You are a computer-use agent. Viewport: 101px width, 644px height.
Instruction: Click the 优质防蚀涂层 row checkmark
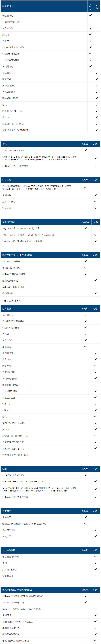96,530
